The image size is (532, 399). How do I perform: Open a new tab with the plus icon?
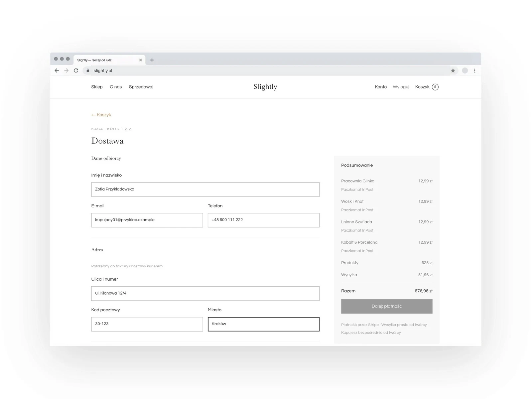tap(152, 60)
